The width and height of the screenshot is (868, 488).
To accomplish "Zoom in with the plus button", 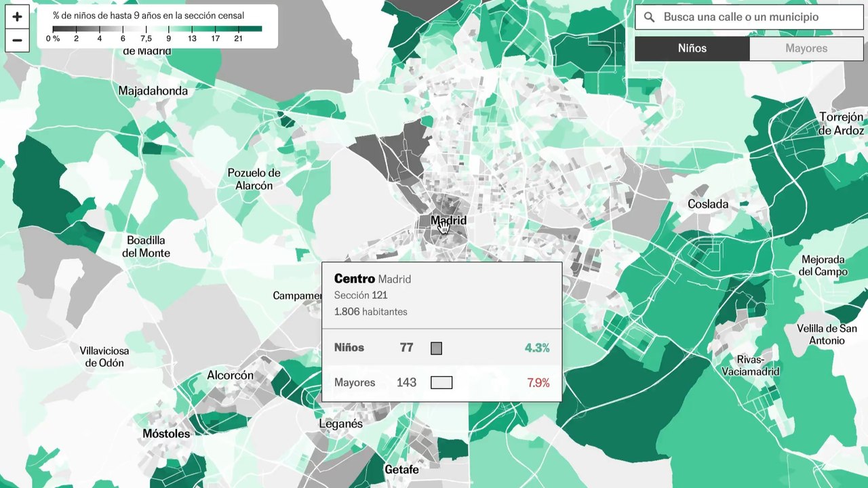I will point(17,17).
